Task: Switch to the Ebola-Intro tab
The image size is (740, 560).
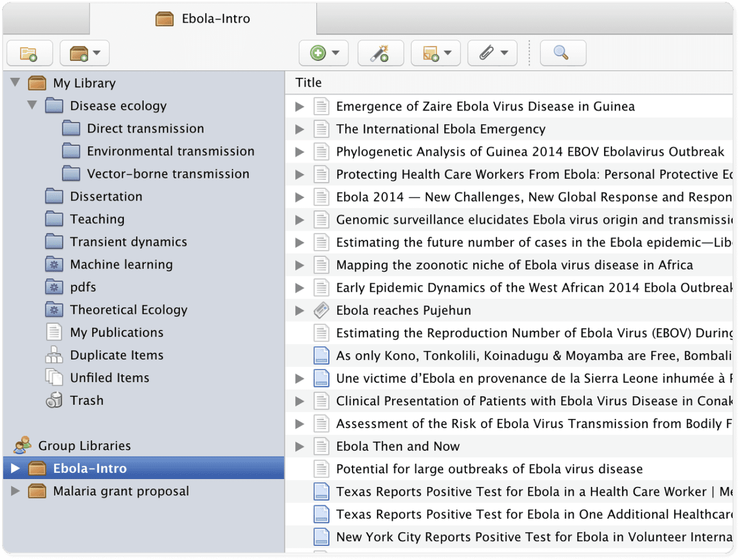Action: point(203,18)
